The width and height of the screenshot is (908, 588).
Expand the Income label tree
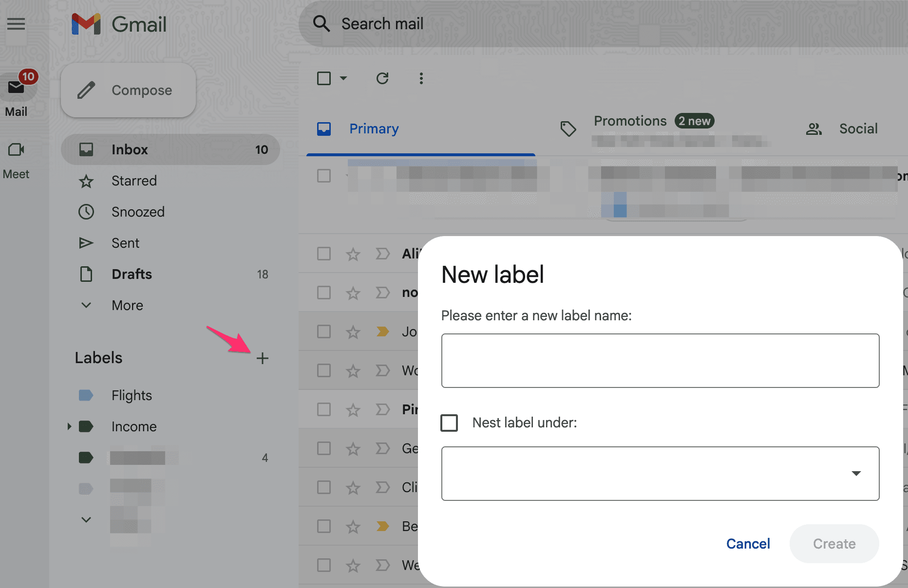tap(69, 426)
